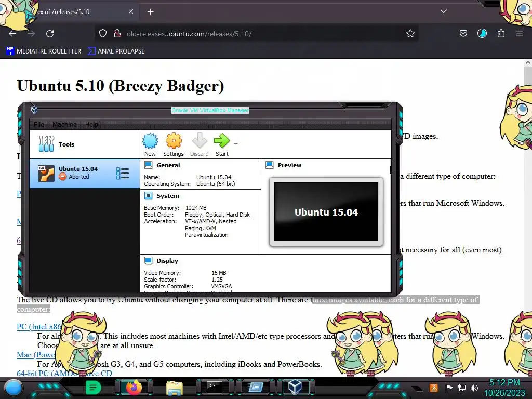Open the Firefox extensions puzzle icon
The width and height of the screenshot is (532, 399).
tap(501, 33)
